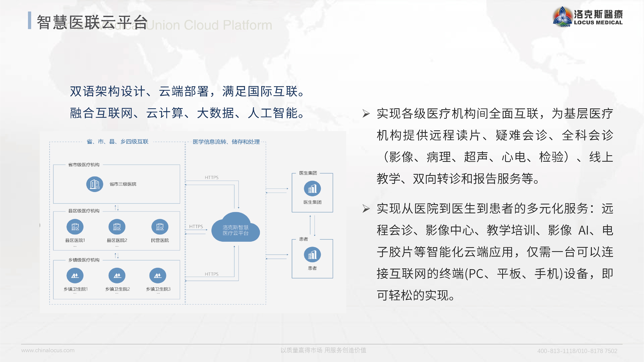Screen dimensions: 644x362
Task: Click the 医生集团 building icon
Action: tap(312, 189)
